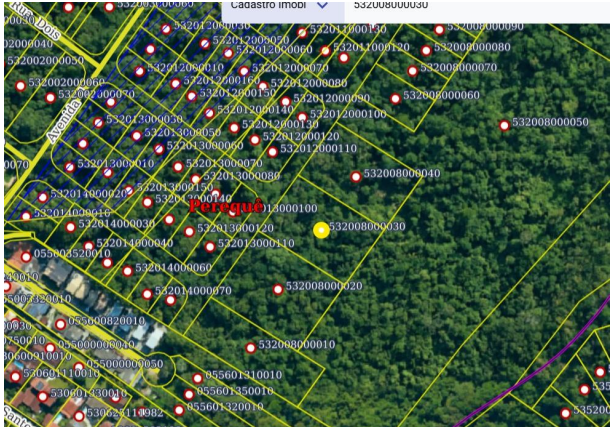Viewport: 612px width, 427px height.
Task: Select the marker for parcel 532002000060
Action: click(21, 86)
